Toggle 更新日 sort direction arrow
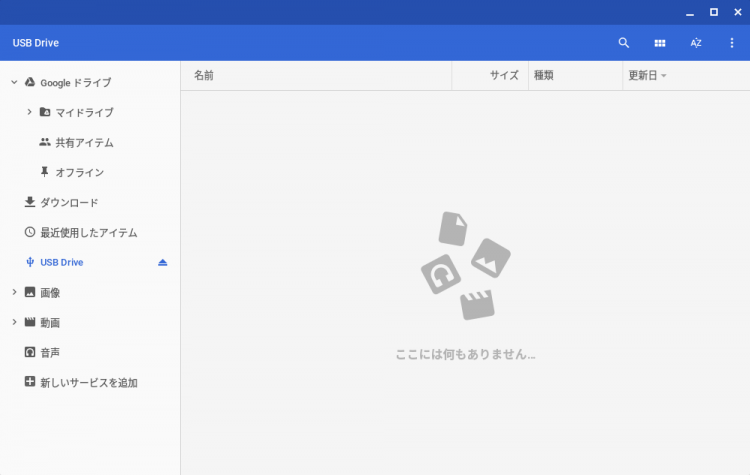Screen dimensions: 750x475 (x=664, y=76)
